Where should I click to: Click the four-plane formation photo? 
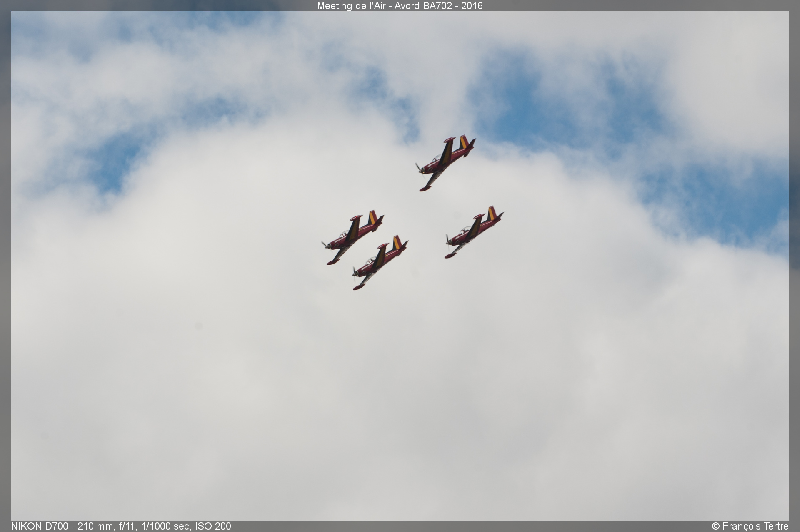tap(400, 266)
